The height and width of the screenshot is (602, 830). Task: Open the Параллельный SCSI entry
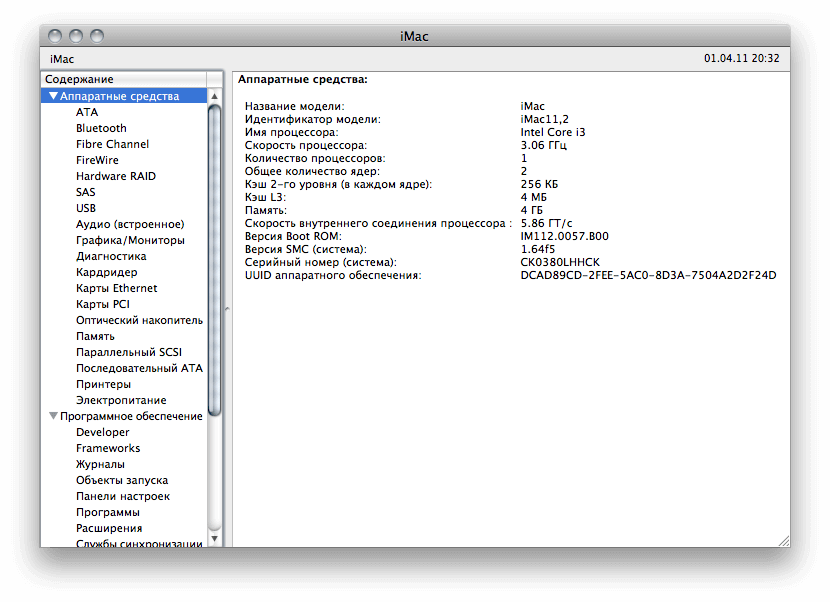(129, 352)
